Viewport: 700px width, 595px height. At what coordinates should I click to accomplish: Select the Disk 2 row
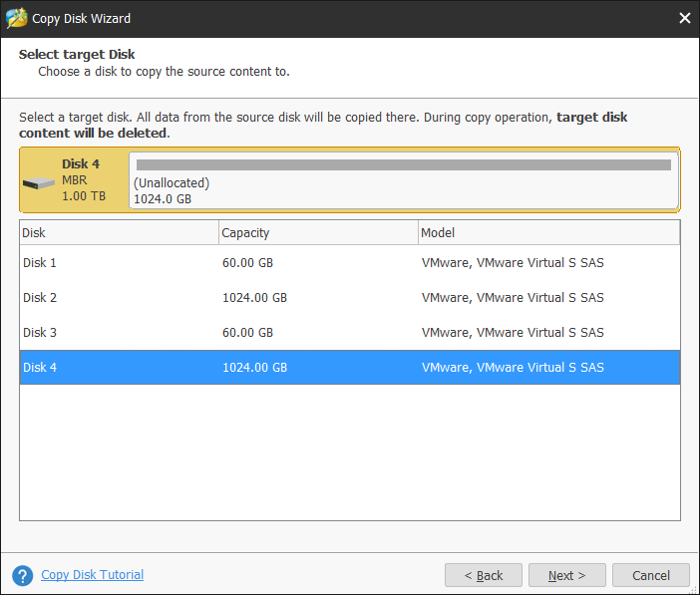[350, 297]
